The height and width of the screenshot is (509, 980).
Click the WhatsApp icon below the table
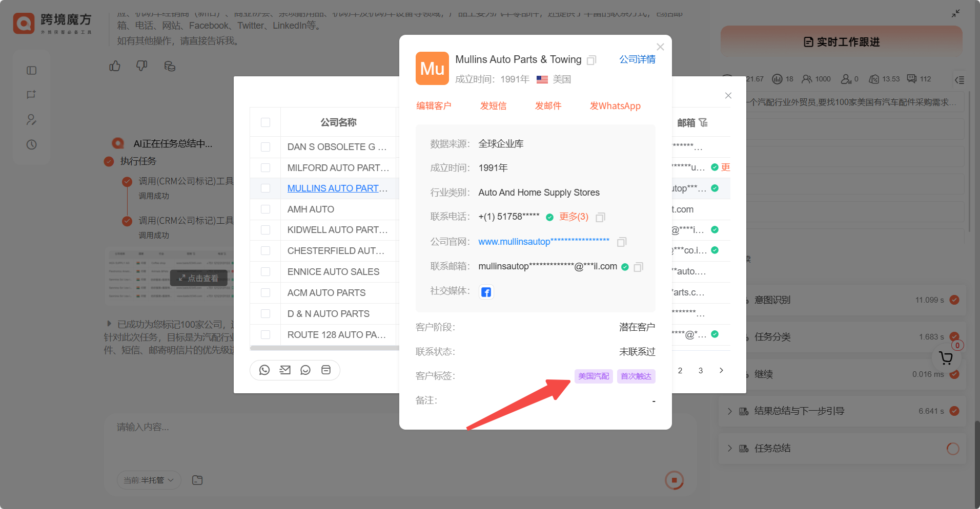click(264, 370)
